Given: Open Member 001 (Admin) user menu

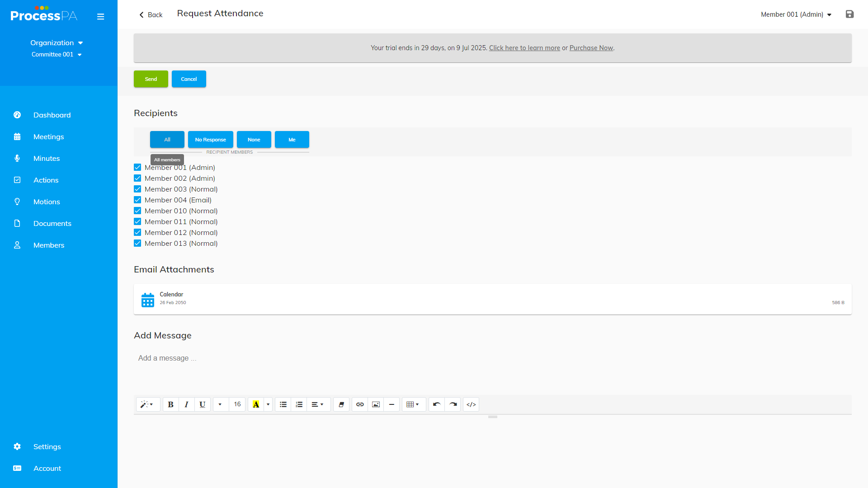Looking at the screenshot, I should [796, 14].
